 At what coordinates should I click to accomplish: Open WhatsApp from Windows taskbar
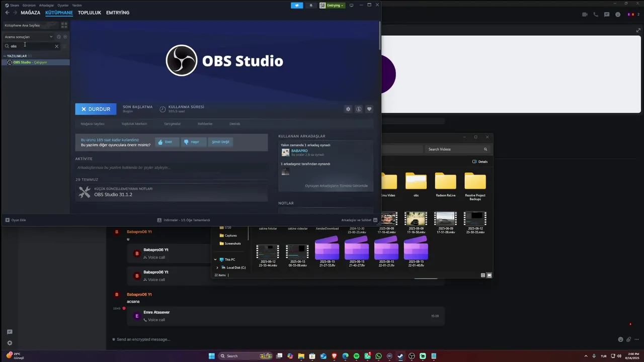pos(378,356)
